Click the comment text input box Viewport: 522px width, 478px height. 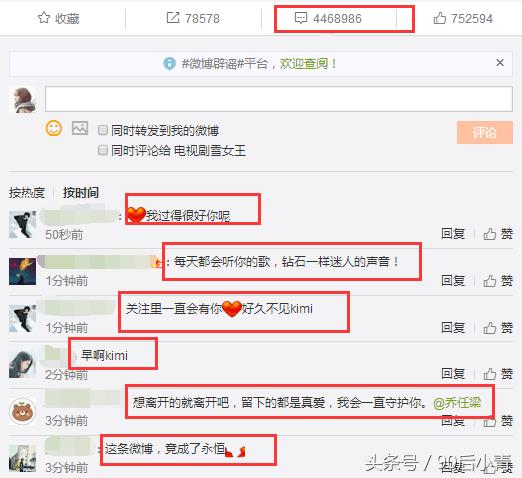coord(279,99)
